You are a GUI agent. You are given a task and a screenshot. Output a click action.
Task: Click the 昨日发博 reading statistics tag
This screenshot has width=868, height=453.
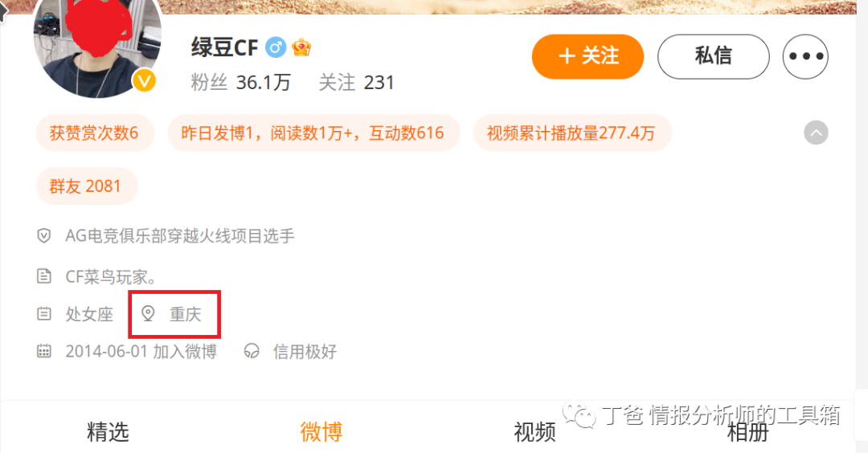[x=313, y=133]
